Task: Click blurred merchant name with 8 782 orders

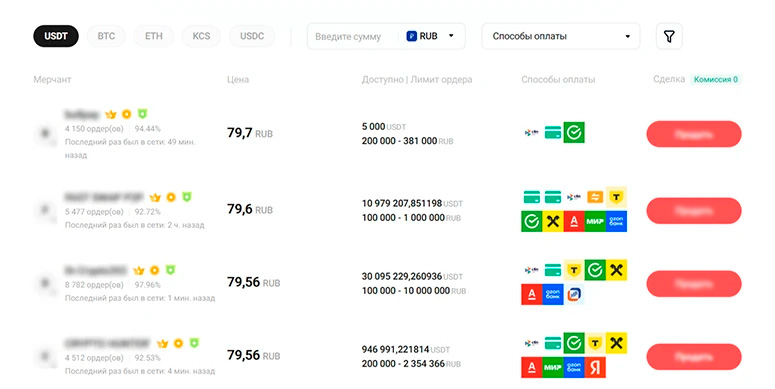Action: pos(96,270)
